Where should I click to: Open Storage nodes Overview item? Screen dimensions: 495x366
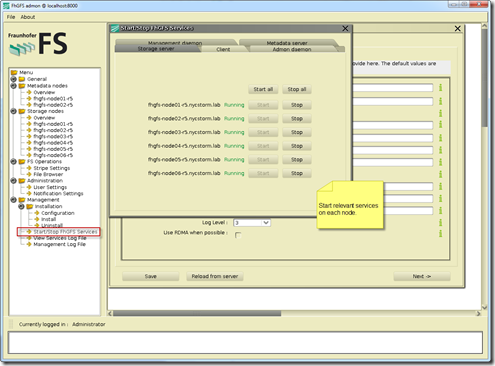(x=44, y=117)
